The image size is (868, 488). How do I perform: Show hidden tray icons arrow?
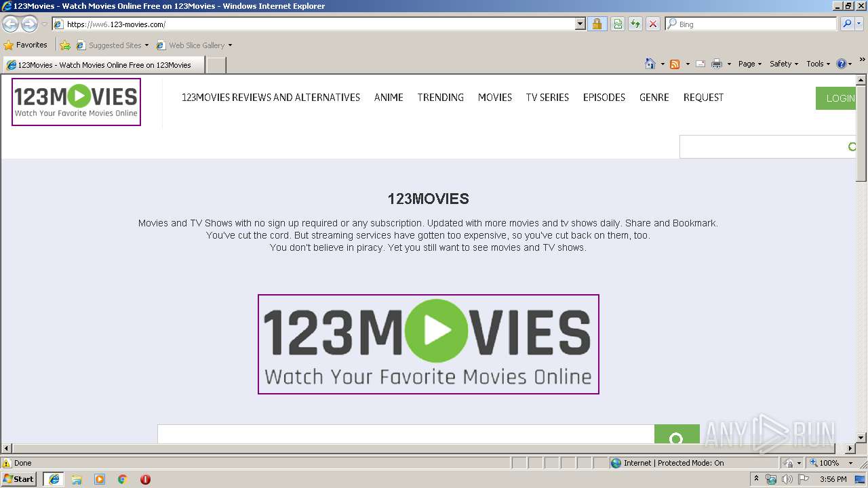[757, 479]
